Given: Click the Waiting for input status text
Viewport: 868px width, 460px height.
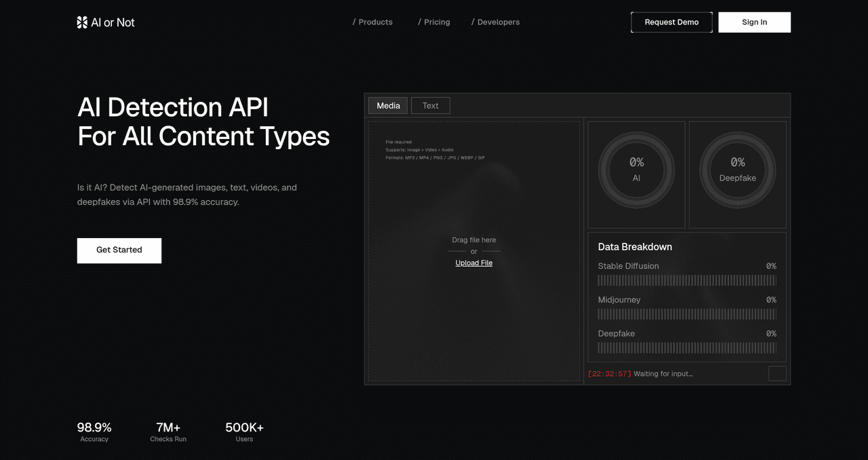Looking at the screenshot, I should 663,374.
